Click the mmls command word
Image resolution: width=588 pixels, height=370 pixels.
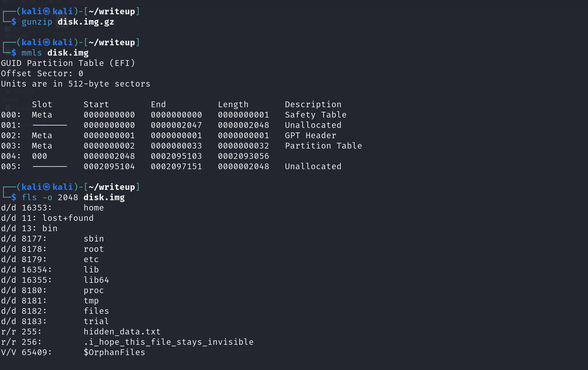pyautogui.click(x=32, y=53)
